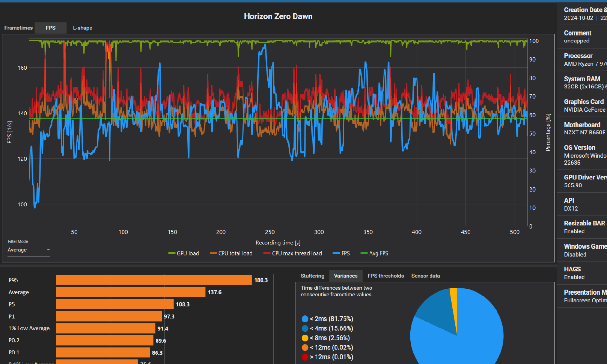
Task: Select the P95 bar showing 180.3
Action: click(154, 280)
